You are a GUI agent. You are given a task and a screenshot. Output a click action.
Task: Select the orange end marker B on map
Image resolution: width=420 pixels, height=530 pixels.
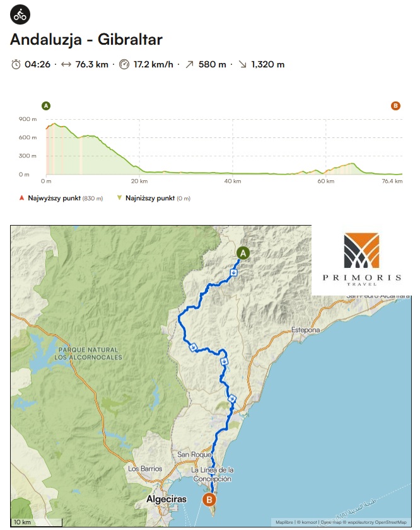209,500
